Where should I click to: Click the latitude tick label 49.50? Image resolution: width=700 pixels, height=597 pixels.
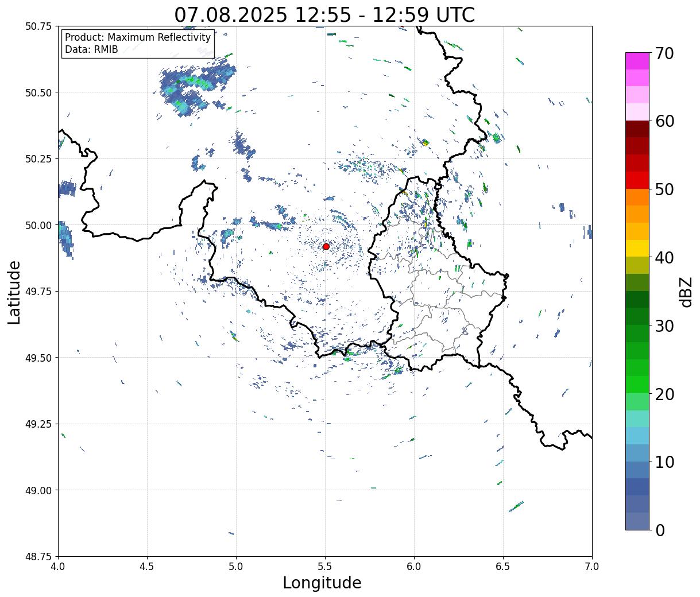pos(38,358)
